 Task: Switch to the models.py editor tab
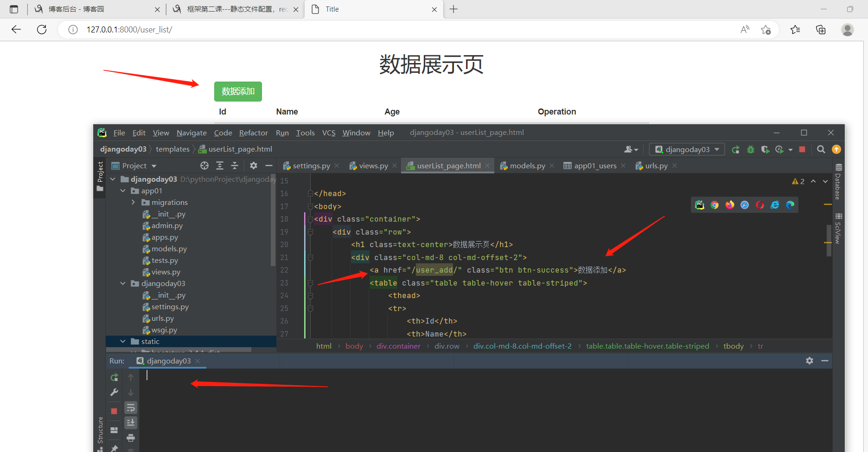[527, 166]
